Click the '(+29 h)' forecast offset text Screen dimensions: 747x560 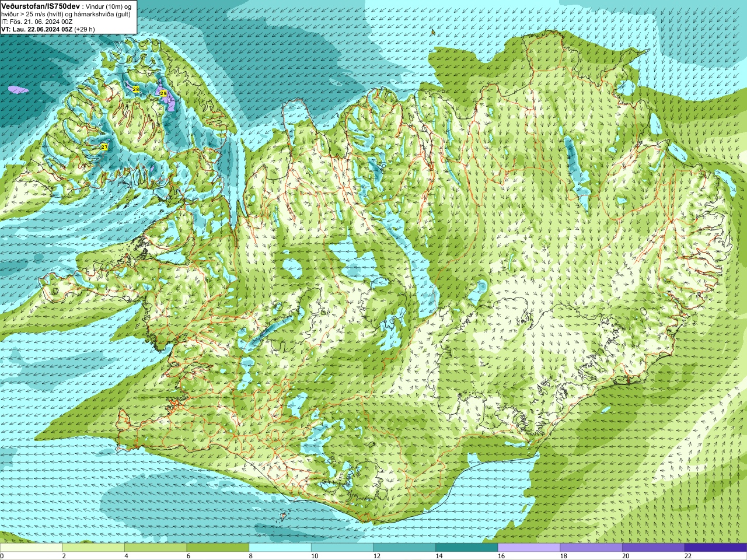(x=85, y=29)
